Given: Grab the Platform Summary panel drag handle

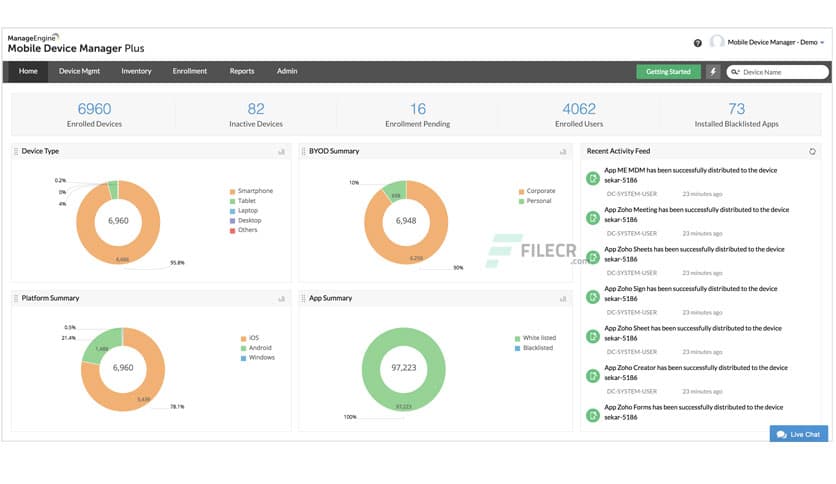Looking at the screenshot, I should click(x=15, y=299).
